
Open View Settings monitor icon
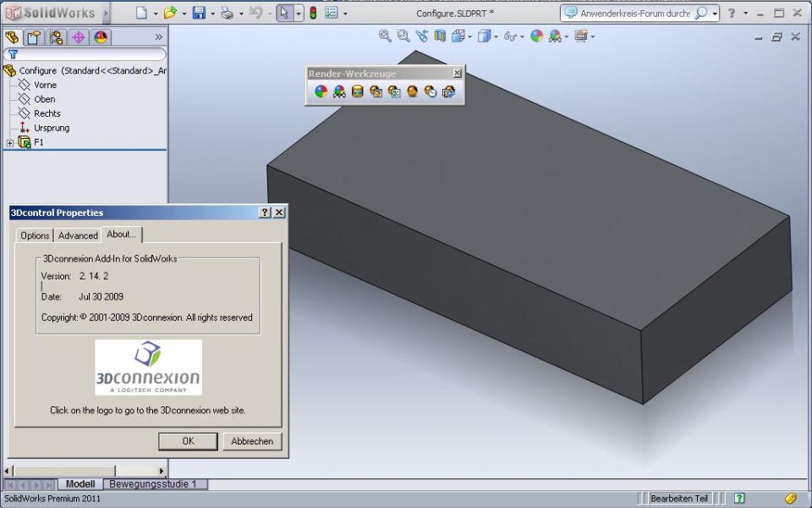click(x=581, y=36)
